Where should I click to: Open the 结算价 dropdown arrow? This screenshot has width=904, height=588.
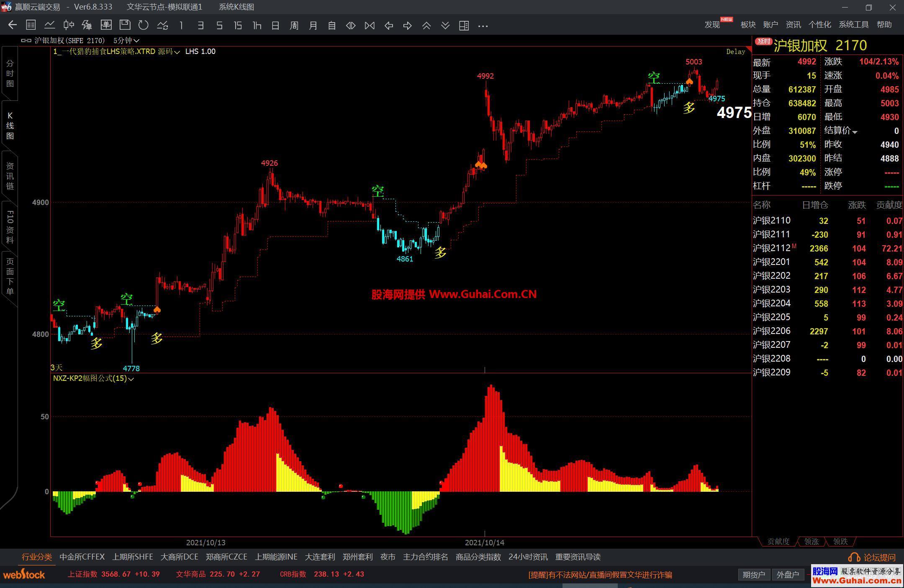coord(855,132)
